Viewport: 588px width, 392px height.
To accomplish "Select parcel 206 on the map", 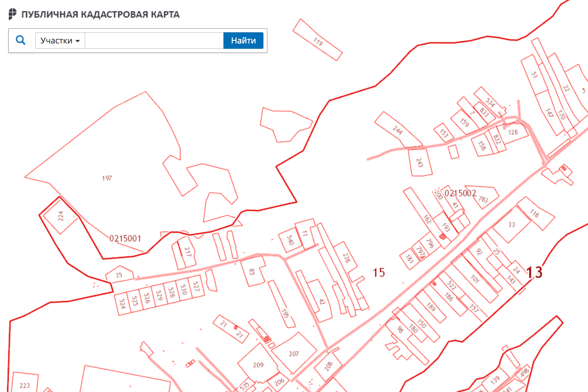I will click(279, 382).
